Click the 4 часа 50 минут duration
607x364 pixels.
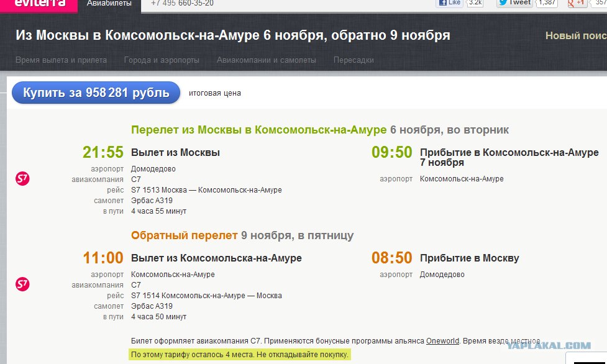point(158,317)
